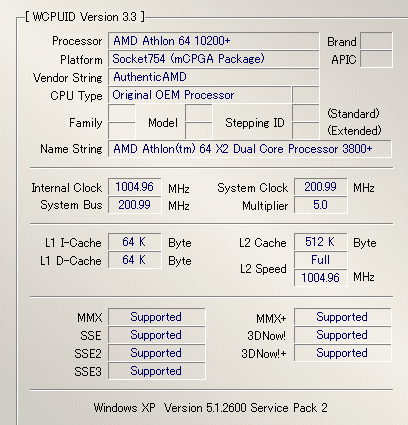Click the L1 D-Cache label

tap(71, 261)
